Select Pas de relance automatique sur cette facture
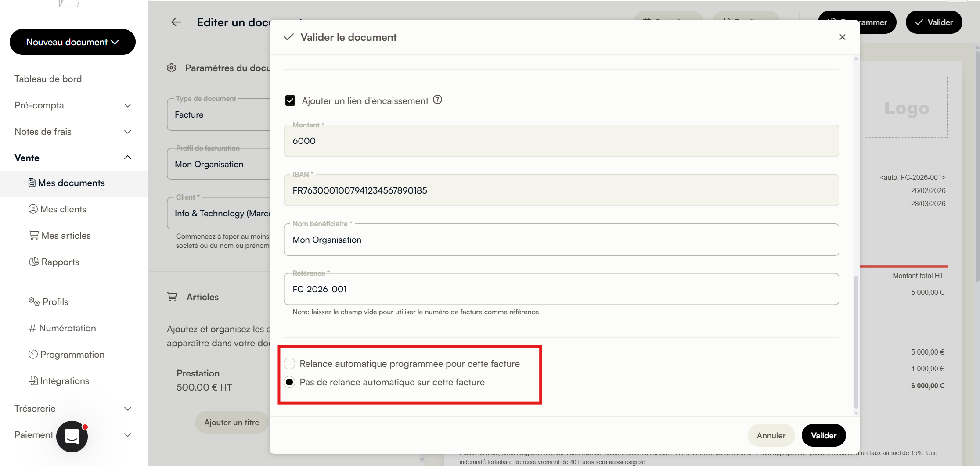 (x=289, y=382)
